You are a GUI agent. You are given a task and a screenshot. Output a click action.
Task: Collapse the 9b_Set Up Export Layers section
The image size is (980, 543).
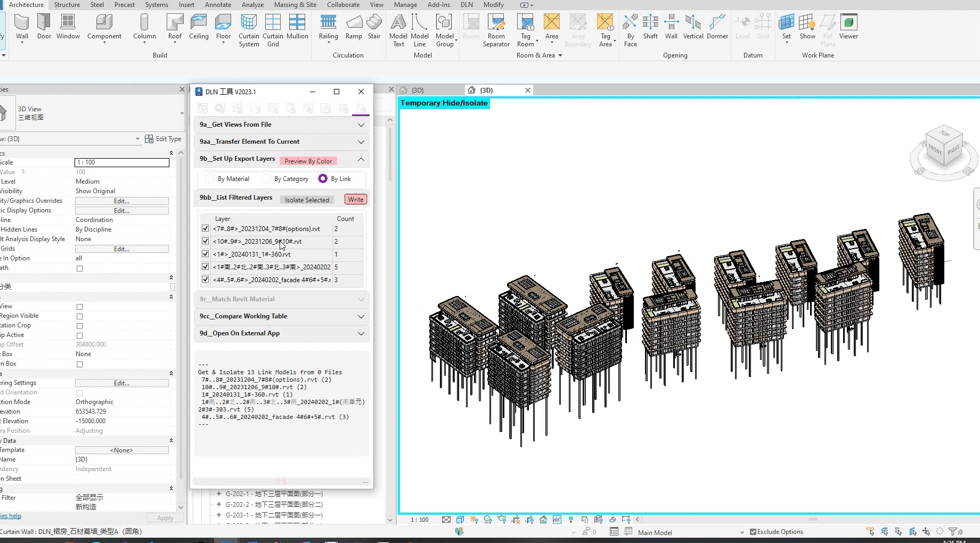[361, 159]
